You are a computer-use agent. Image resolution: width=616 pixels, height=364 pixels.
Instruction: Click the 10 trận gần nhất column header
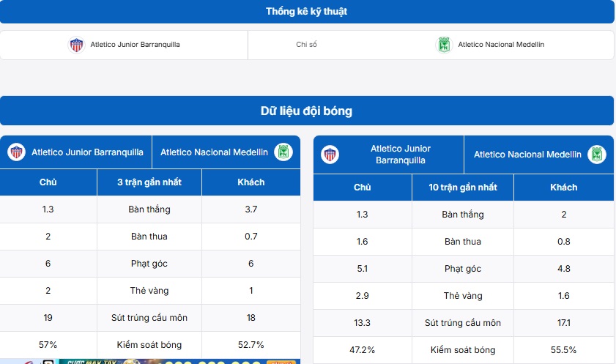click(463, 187)
